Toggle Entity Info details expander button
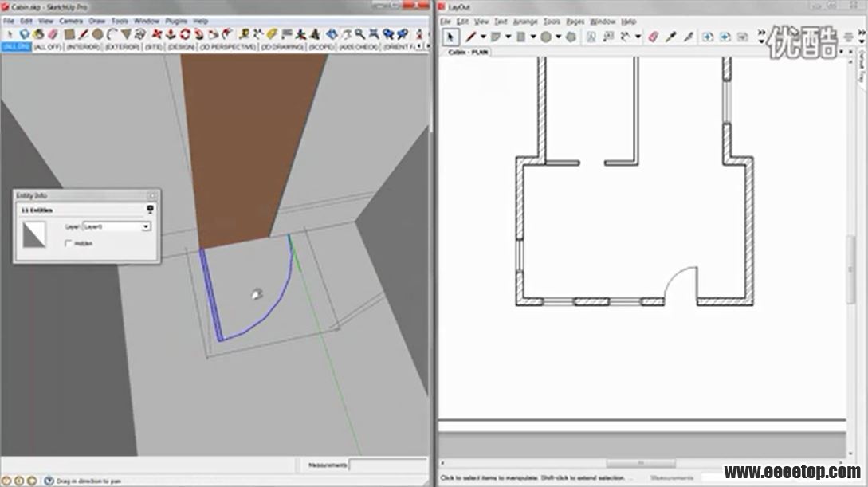The image size is (868, 487). click(150, 210)
